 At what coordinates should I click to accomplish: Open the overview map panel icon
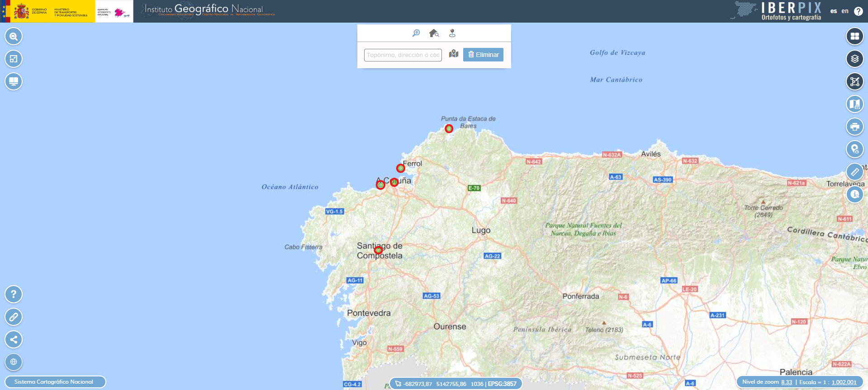(14, 59)
